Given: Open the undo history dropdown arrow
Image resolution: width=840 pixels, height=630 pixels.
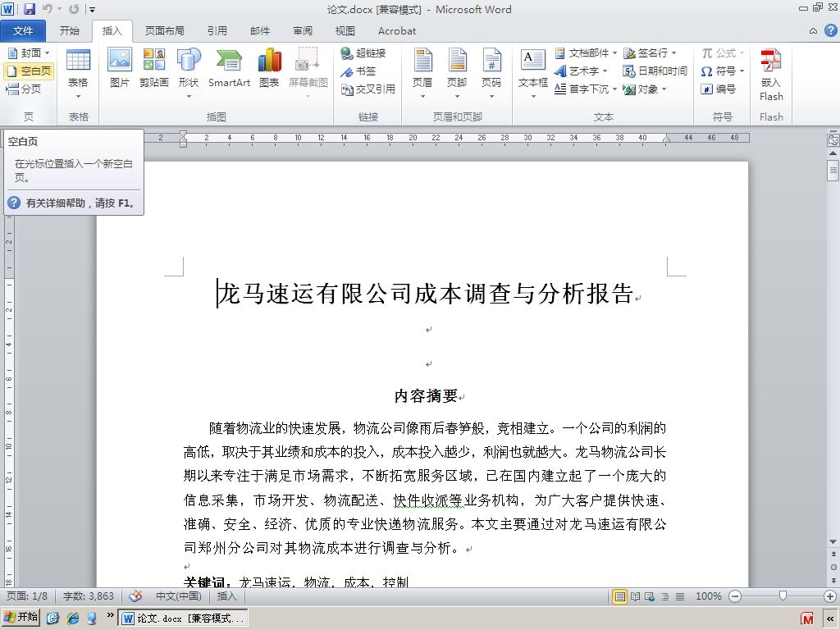Looking at the screenshot, I should coord(59,9).
